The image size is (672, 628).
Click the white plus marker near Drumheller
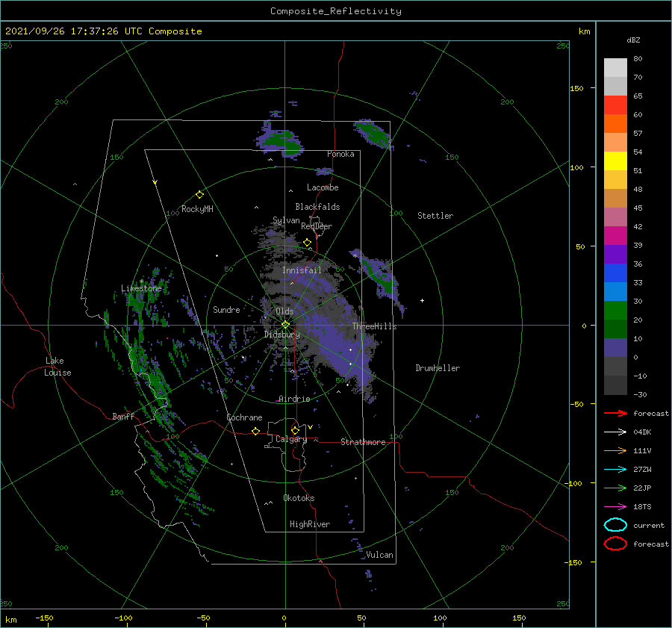(422, 300)
